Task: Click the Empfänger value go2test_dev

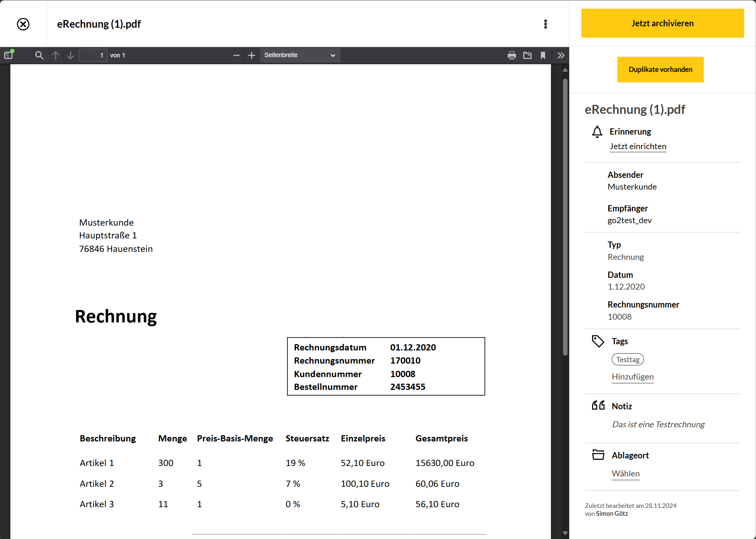Action: (x=629, y=220)
